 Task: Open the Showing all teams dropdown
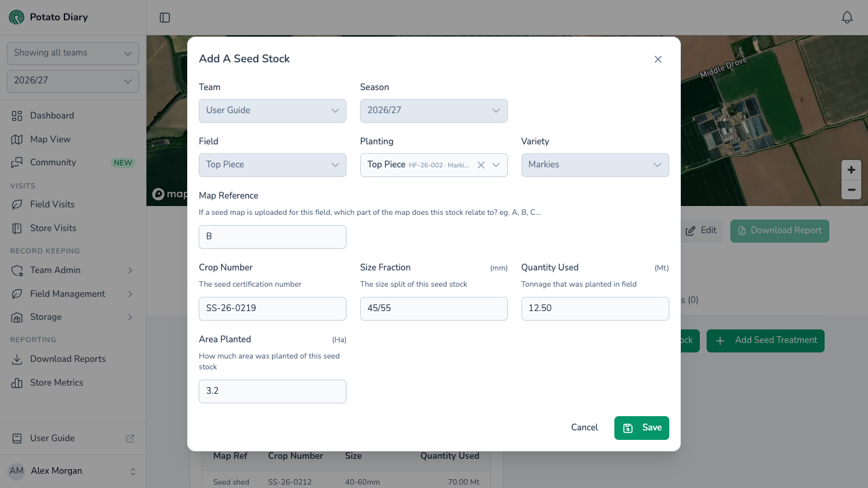coord(73,53)
